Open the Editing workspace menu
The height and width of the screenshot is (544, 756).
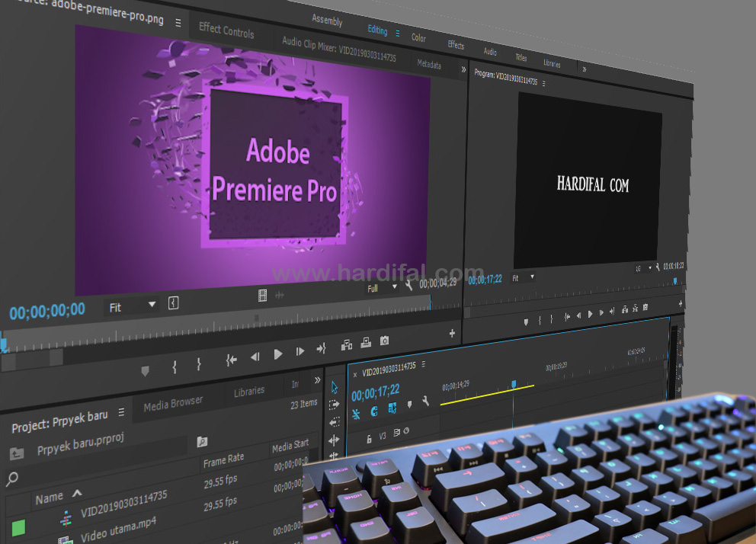[398, 34]
